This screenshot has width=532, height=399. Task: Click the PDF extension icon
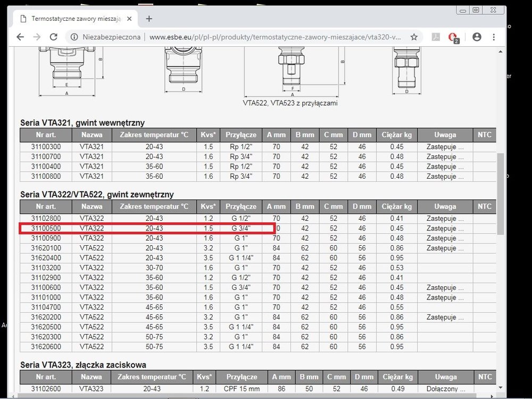[x=435, y=37]
